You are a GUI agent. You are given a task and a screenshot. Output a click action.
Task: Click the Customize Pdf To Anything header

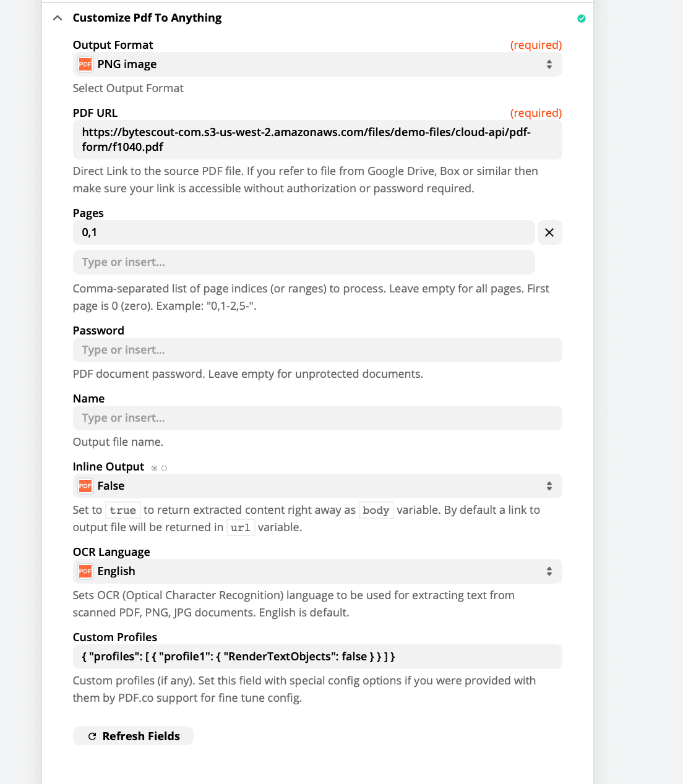tap(147, 18)
